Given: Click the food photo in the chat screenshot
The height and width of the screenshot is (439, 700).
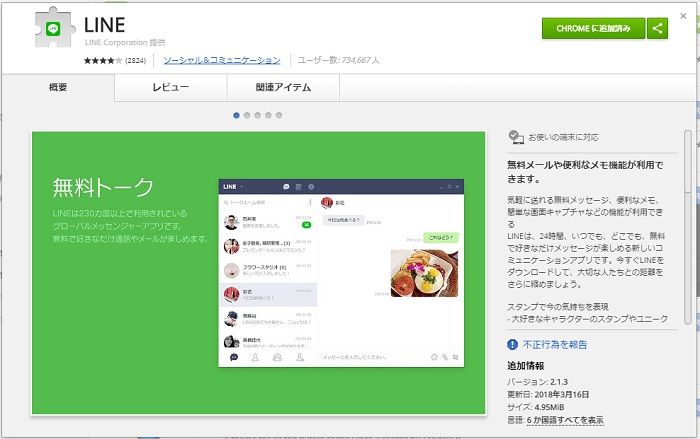Looking at the screenshot, I should point(425,274).
